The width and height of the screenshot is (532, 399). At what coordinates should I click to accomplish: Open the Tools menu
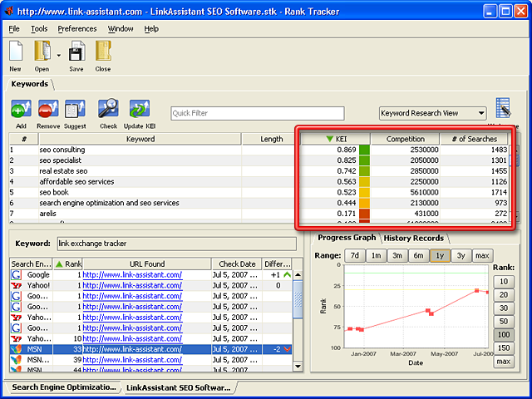click(39, 29)
